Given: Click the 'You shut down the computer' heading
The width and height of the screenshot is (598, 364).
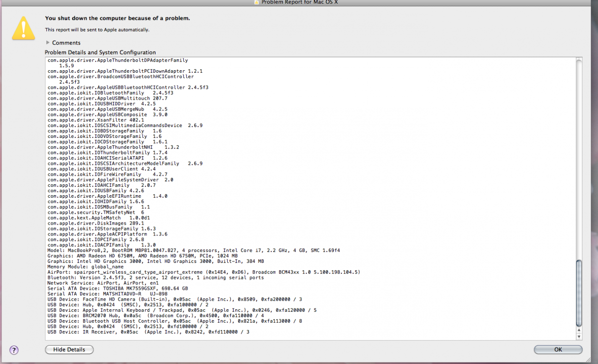Looking at the screenshot, I should click(117, 18).
